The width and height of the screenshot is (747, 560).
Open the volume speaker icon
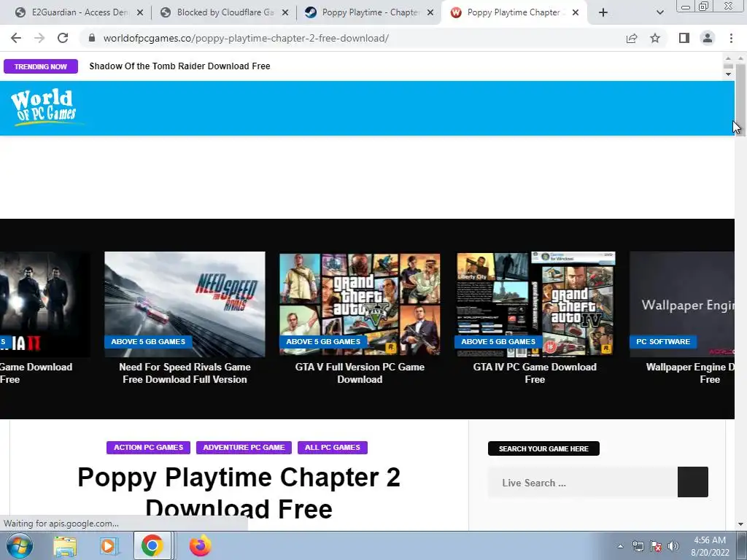click(x=673, y=546)
